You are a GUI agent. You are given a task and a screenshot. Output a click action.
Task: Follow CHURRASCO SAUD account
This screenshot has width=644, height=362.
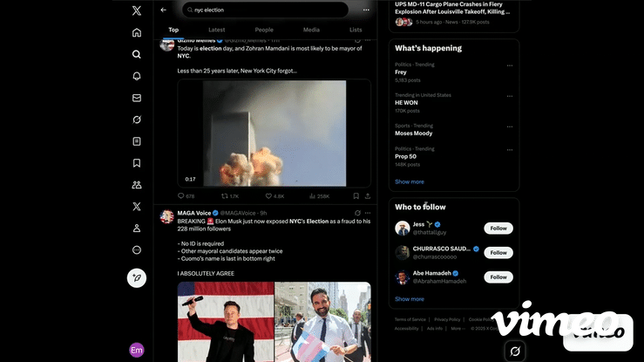[498, 252]
